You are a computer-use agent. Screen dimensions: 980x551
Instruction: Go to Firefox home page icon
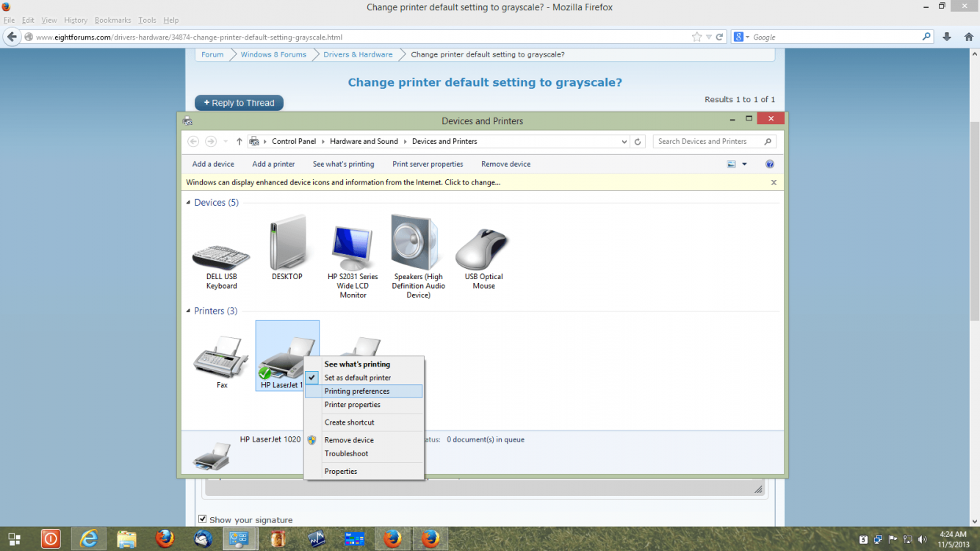coord(968,37)
